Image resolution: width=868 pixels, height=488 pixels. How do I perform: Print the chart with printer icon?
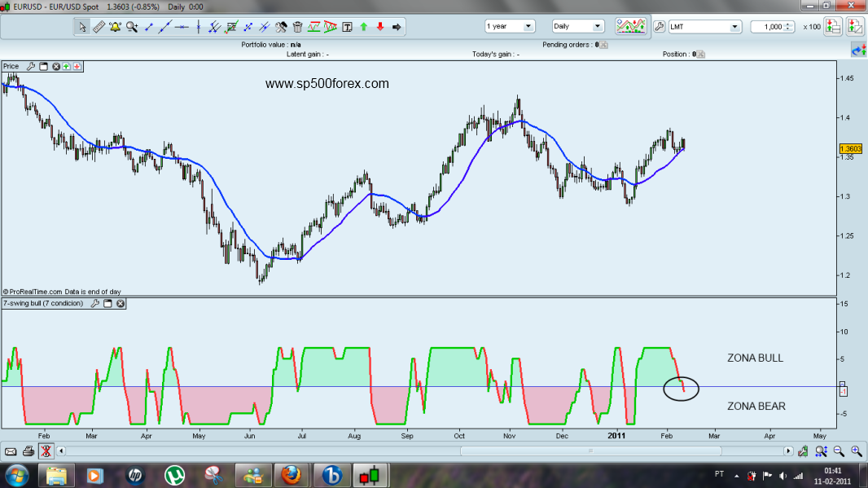click(28, 451)
